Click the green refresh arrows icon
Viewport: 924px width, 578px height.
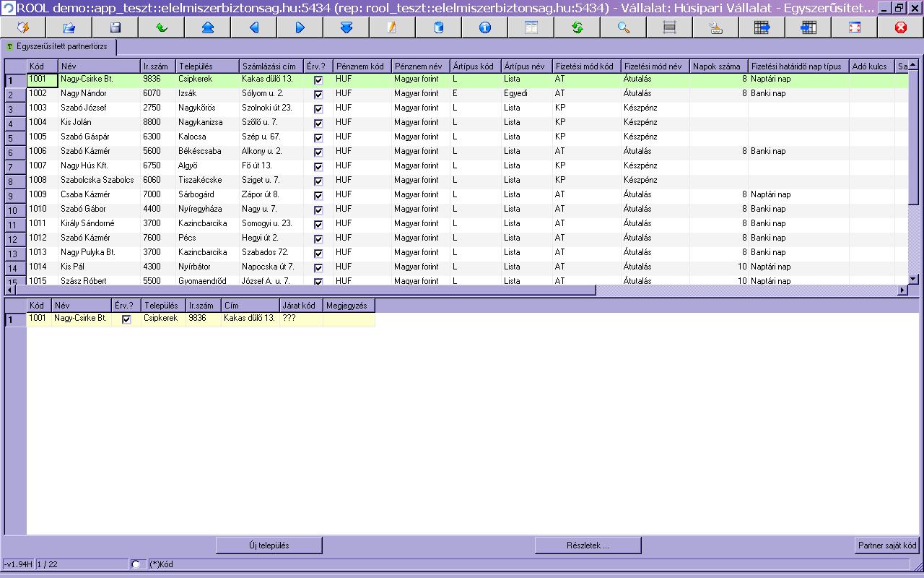coord(577,27)
